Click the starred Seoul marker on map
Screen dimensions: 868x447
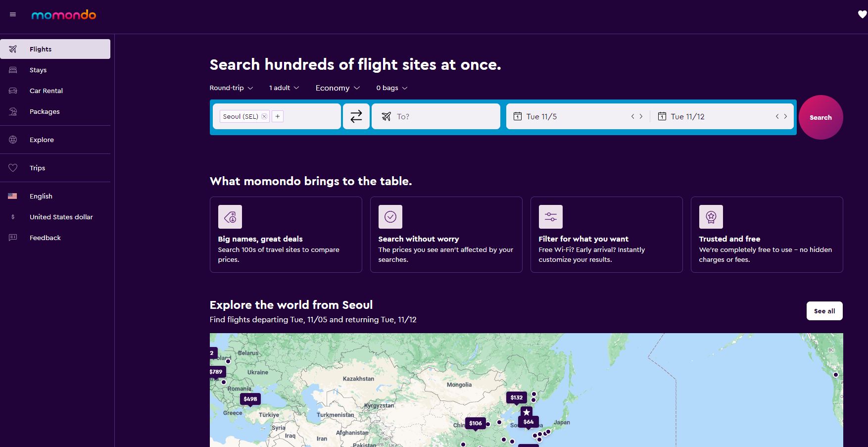[x=527, y=412]
